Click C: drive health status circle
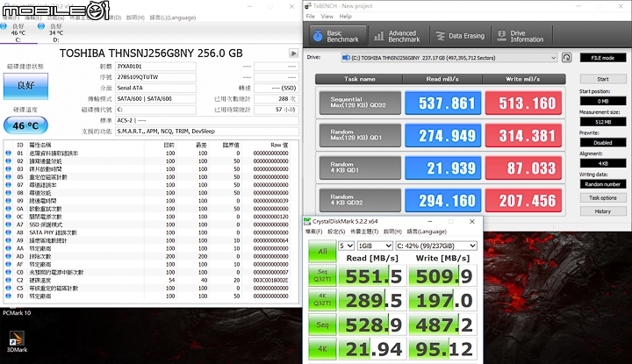632x364 pixels. tap(4, 26)
